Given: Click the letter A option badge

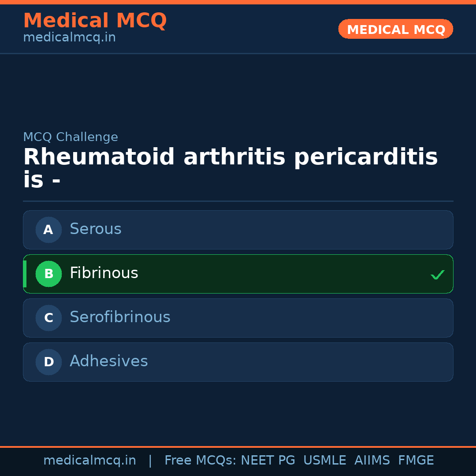Looking at the screenshot, I should pyautogui.click(x=48, y=230).
